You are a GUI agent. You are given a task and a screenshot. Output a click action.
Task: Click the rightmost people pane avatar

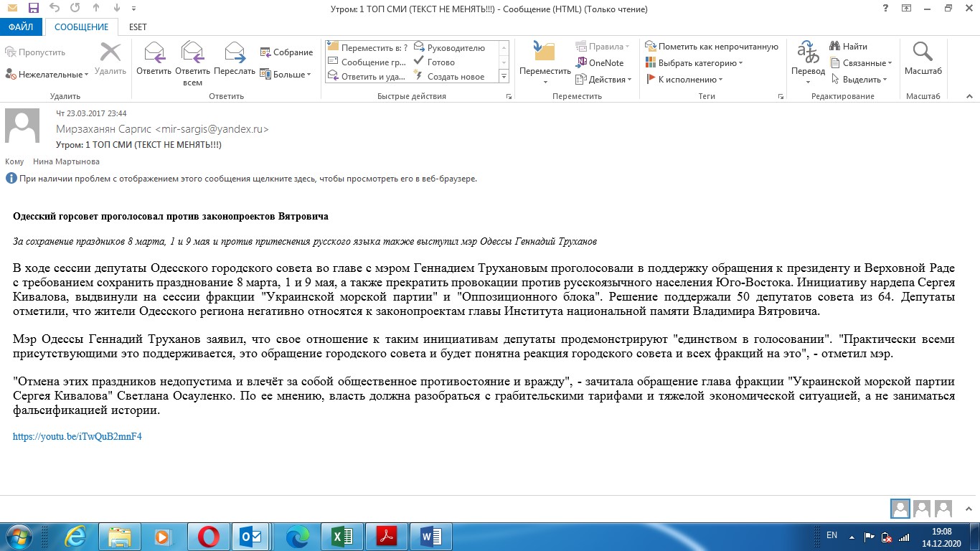coord(943,509)
